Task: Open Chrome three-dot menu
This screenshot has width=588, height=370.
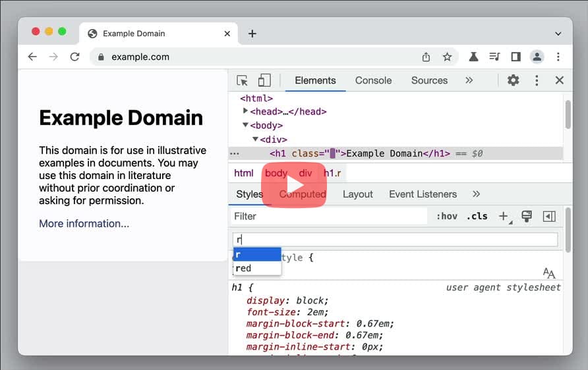Action: click(x=558, y=57)
